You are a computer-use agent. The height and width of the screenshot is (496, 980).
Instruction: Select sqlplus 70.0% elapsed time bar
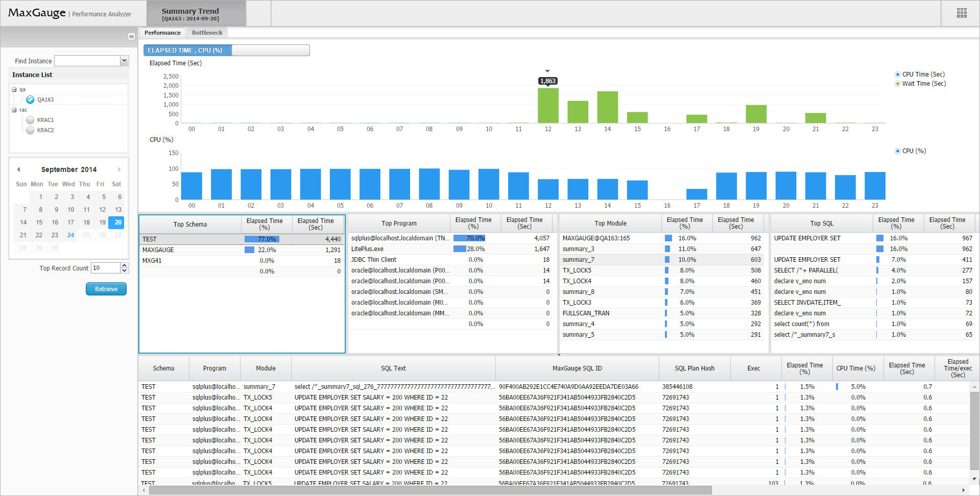click(469, 238)
